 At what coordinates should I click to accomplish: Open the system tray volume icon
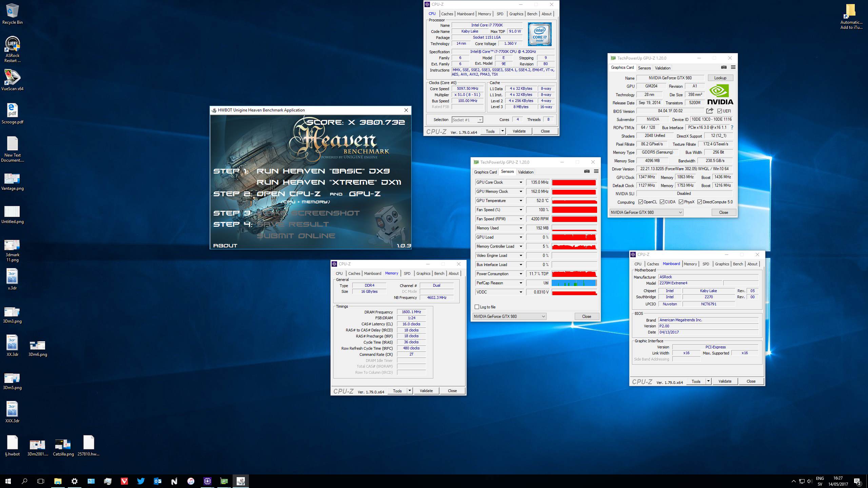coord(810,481)
